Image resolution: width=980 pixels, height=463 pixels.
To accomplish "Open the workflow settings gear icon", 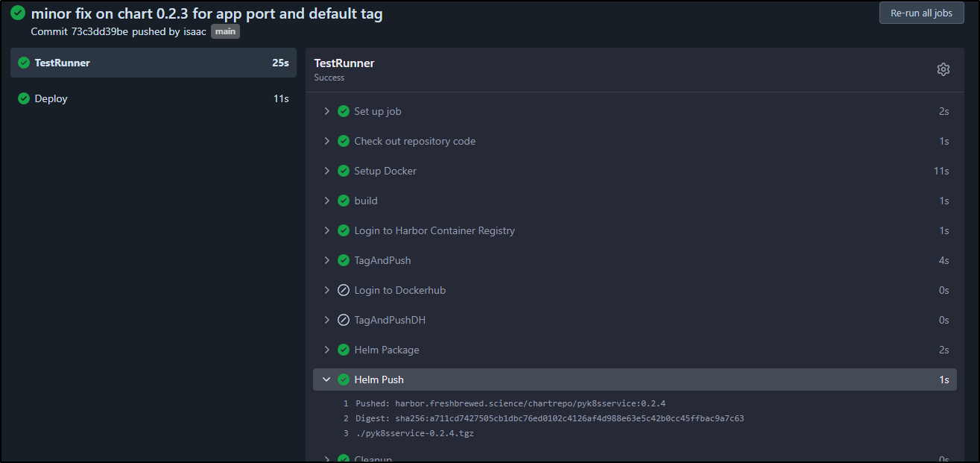I will pyautogui.click(x=943, y=69).
